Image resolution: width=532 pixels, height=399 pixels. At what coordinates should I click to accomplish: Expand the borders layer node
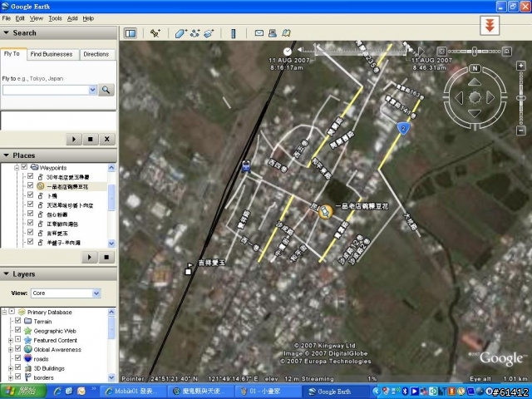click(10, 377)
